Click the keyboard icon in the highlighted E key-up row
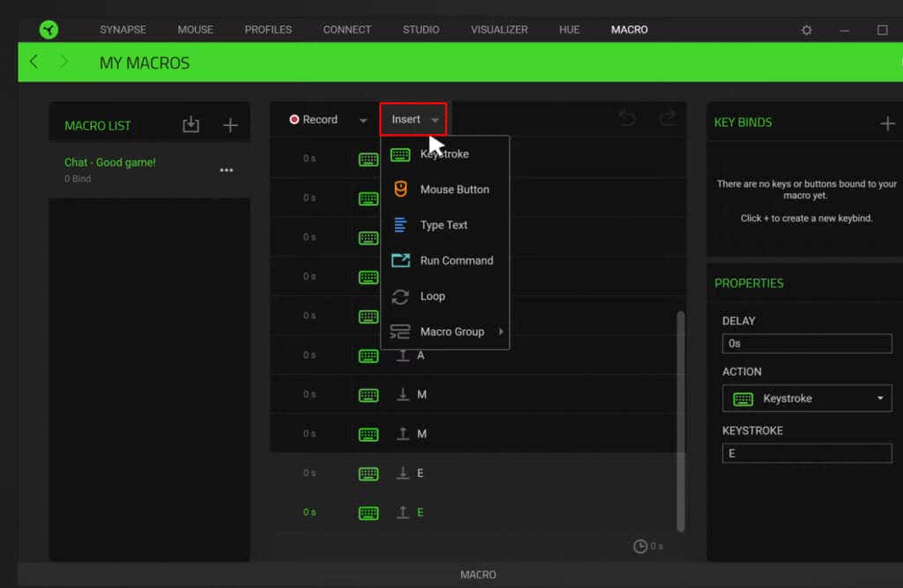Image resolution: width=903 pixels, height=588 pixels. click(369, 512)
